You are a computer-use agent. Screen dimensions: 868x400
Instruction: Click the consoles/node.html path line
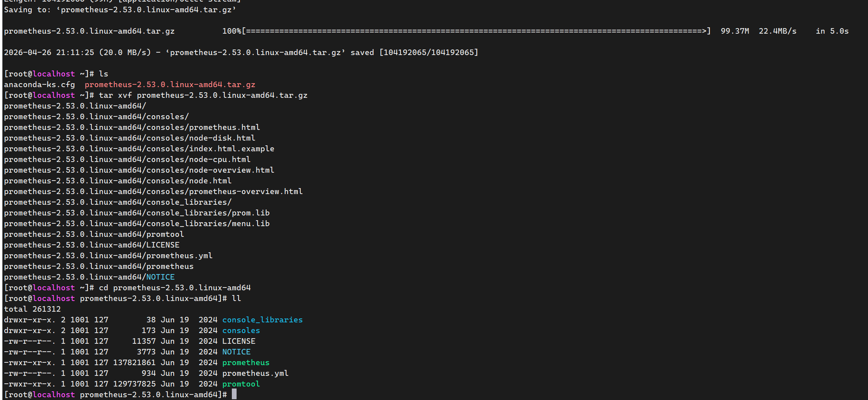click(118, 181)
